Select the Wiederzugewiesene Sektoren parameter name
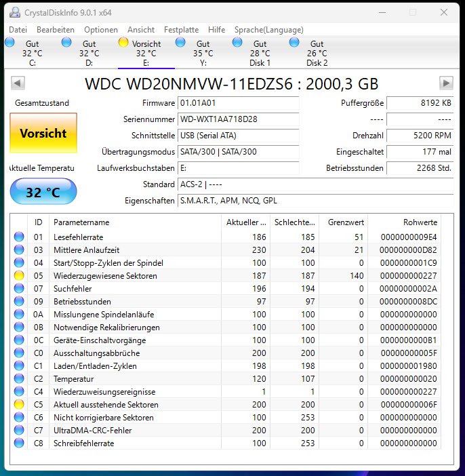This screenshot has height=476, width=465. [105, 276]
